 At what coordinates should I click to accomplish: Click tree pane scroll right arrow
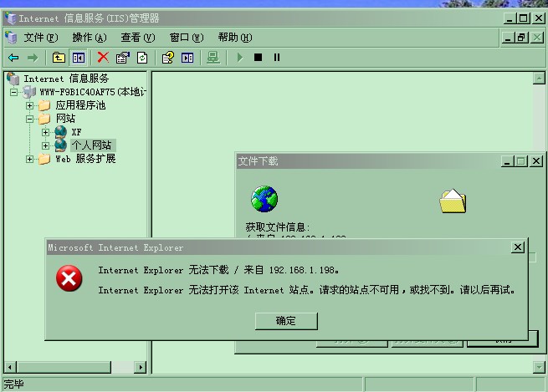click(x=141, y=367)
